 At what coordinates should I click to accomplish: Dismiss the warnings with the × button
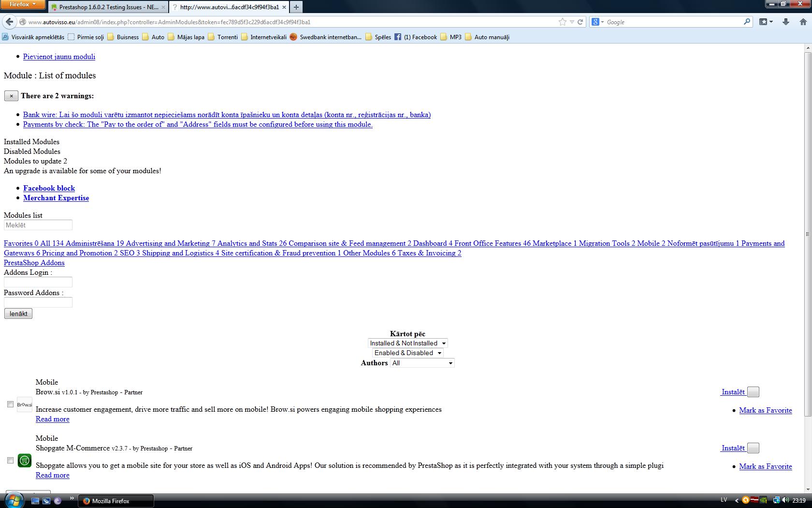[x=11, y=96]
